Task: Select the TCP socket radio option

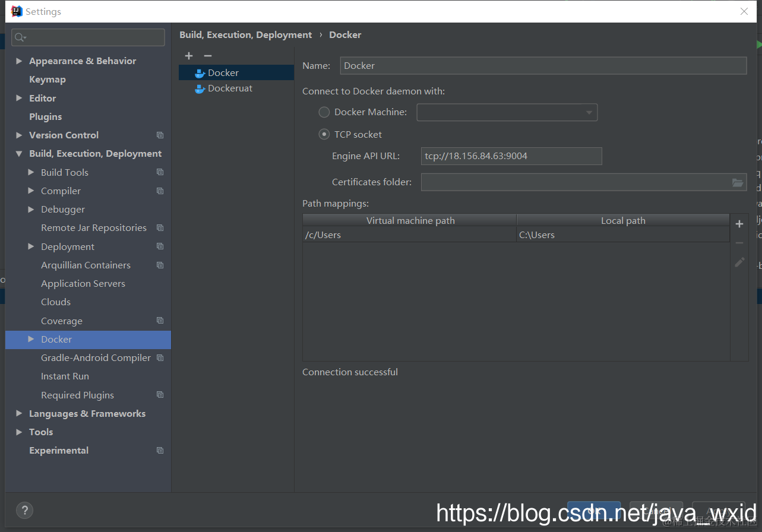Action: pos(324,135)
